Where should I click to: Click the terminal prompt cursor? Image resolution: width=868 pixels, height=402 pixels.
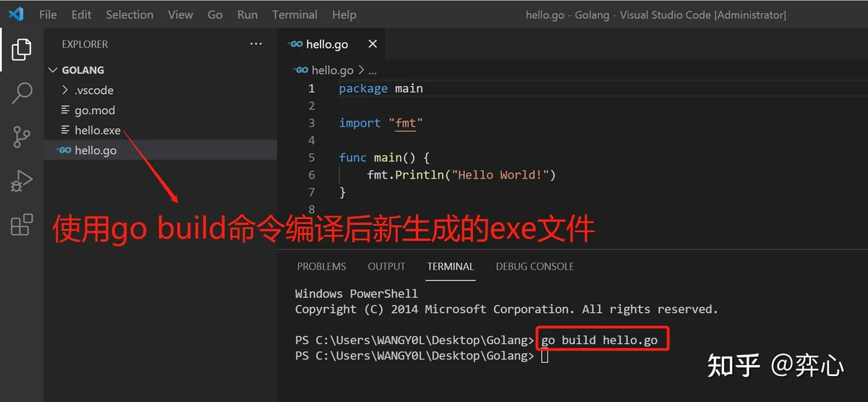pyautogui.click(x=545, y=356)
